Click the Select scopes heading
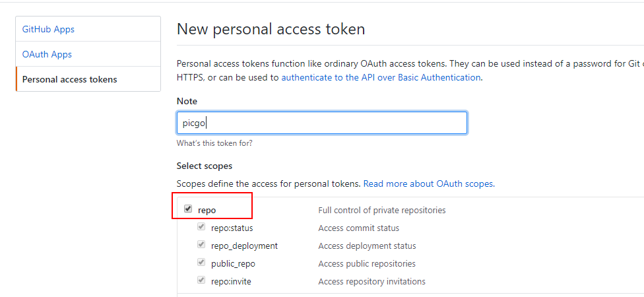Screen dimensions: 644x297 coord(205,166)
